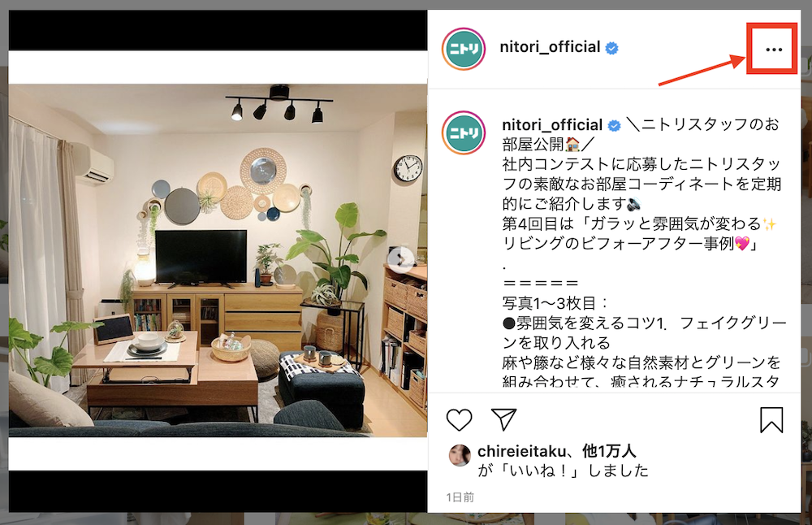Screen dimensions: 812x525
Task: Open the 1日前 post timestamp
Action: (x=460, y=497)
